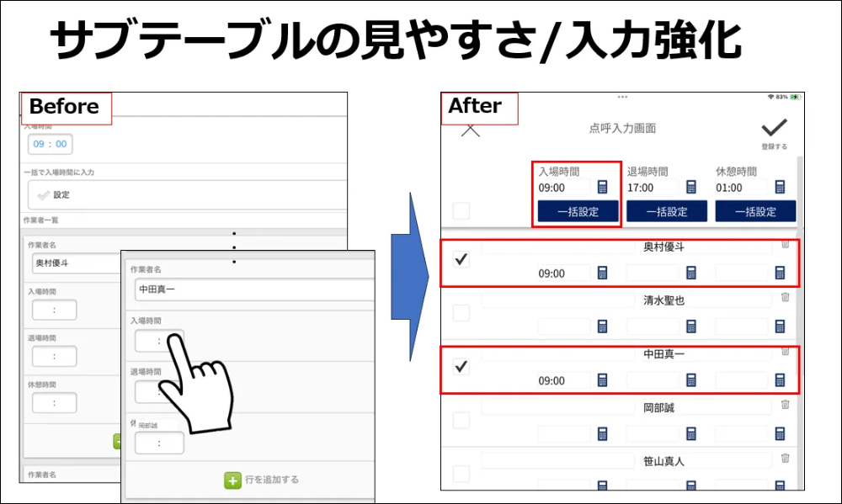Click 入場時間 calculator icon in 奥村優斗 row

[603, 273]
